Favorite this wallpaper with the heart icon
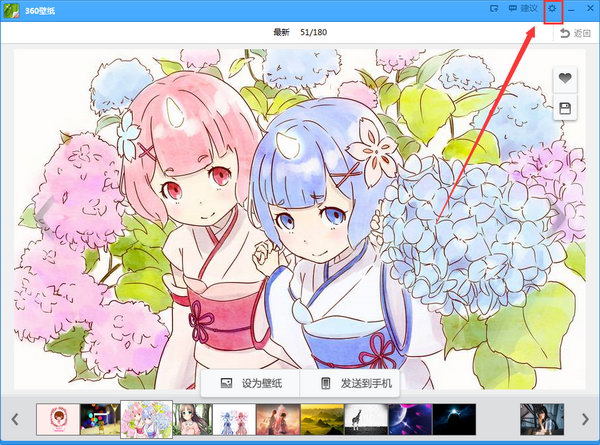600x445 pixels. [x=565, y=78]
